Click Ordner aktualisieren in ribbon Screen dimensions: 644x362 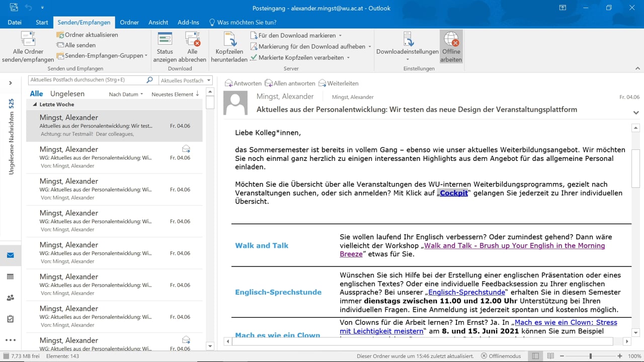[88, 35]
